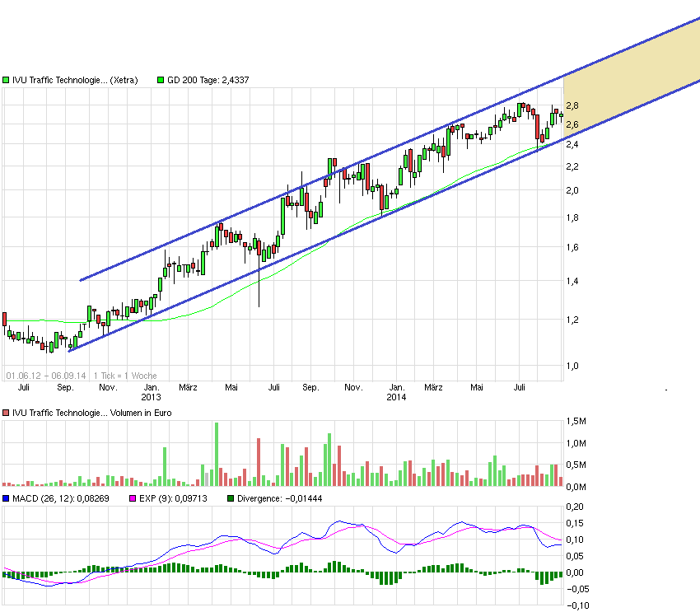This screenshot has height=612, width=700.
Task: Click the '1,2' price axis label
Action: tap(572, 320)
